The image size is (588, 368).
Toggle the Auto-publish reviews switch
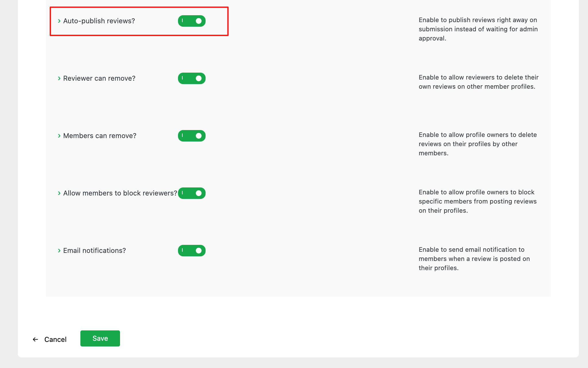192,21
